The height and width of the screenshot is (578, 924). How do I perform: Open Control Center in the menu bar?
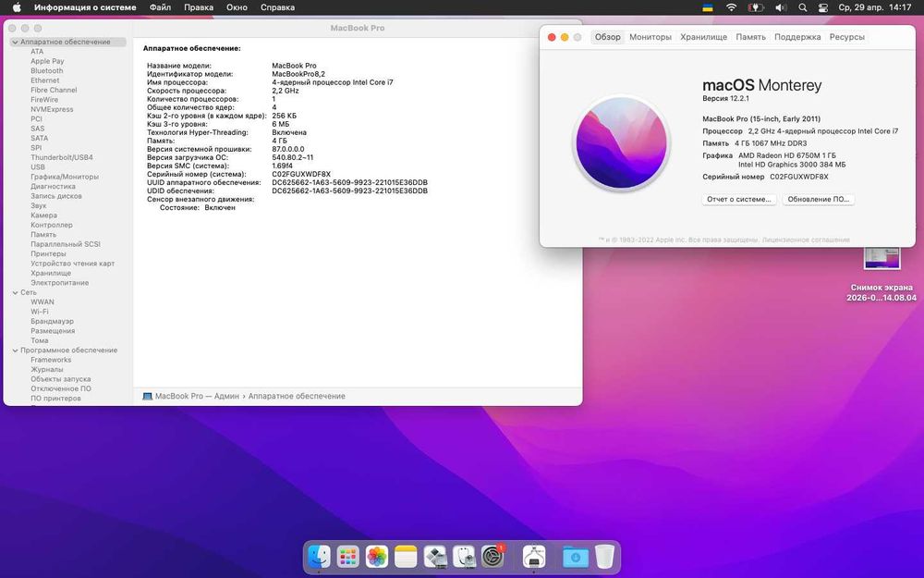click(x=823, y=7)
